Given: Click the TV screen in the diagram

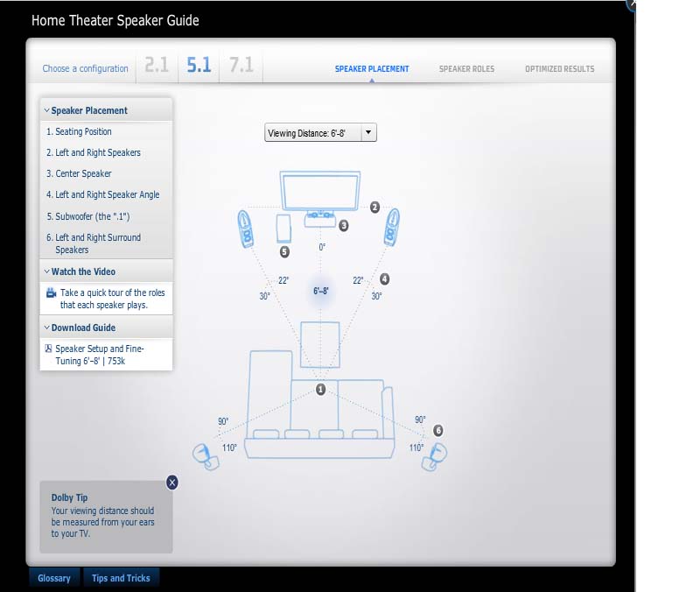Looking at the screenshot, I should coord(320,191).
